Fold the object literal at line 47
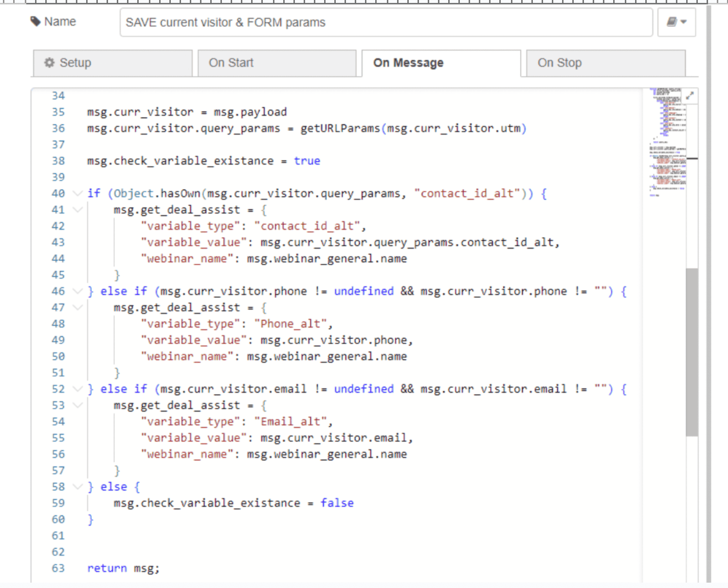The height and width of the screenshot is (588, 728). click(x=77, y=308)
